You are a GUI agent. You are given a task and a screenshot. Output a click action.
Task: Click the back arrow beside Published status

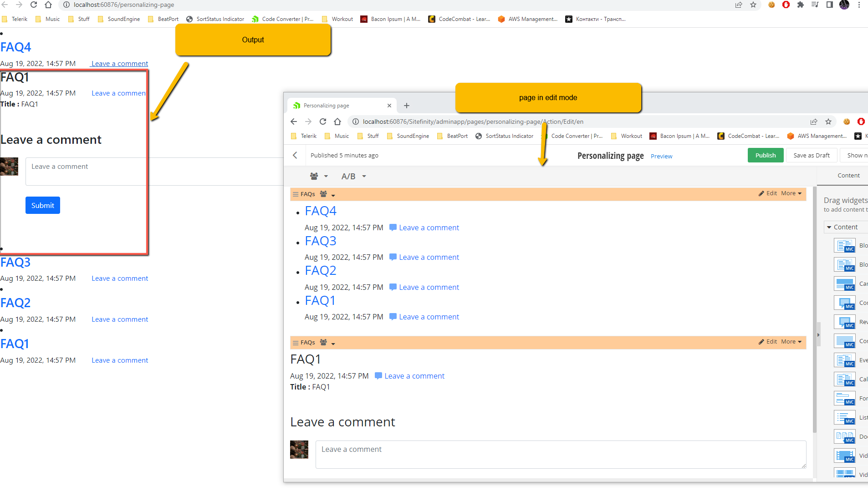click(x=295, y=155)
